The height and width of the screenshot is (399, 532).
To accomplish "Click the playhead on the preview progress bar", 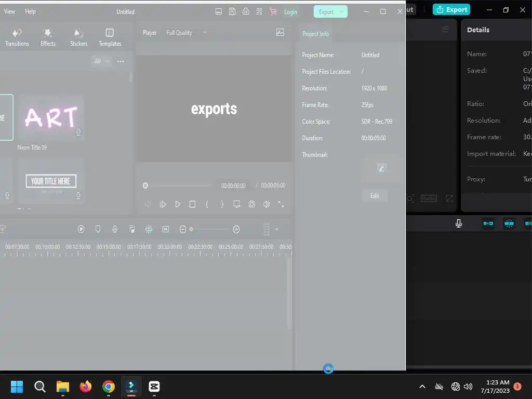I will coord(145,185).
